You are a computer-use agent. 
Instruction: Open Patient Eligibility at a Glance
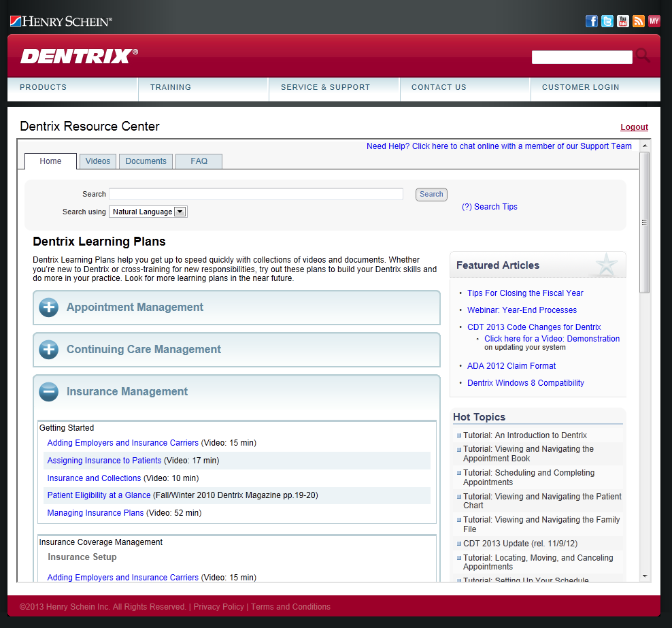99,495
